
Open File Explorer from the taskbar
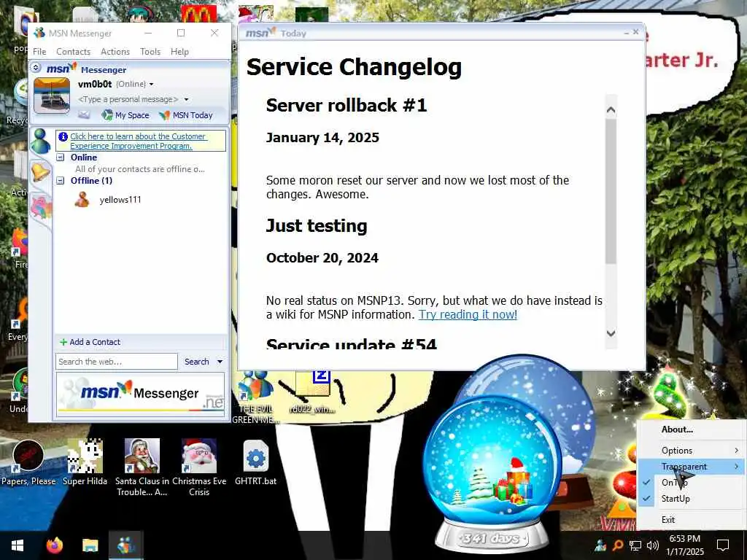[90, 545]
